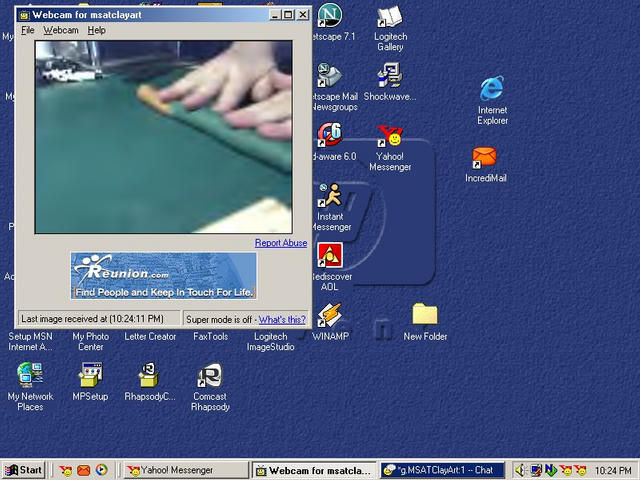The image size is (640, 480).
Task: Select the AOL Instant Messenger icon
Action: 329,196
